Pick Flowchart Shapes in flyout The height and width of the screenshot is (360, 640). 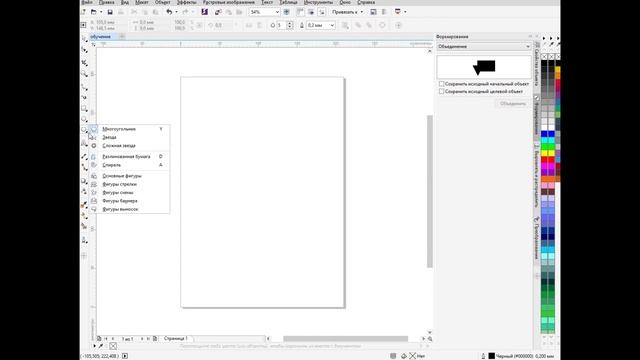129,192
